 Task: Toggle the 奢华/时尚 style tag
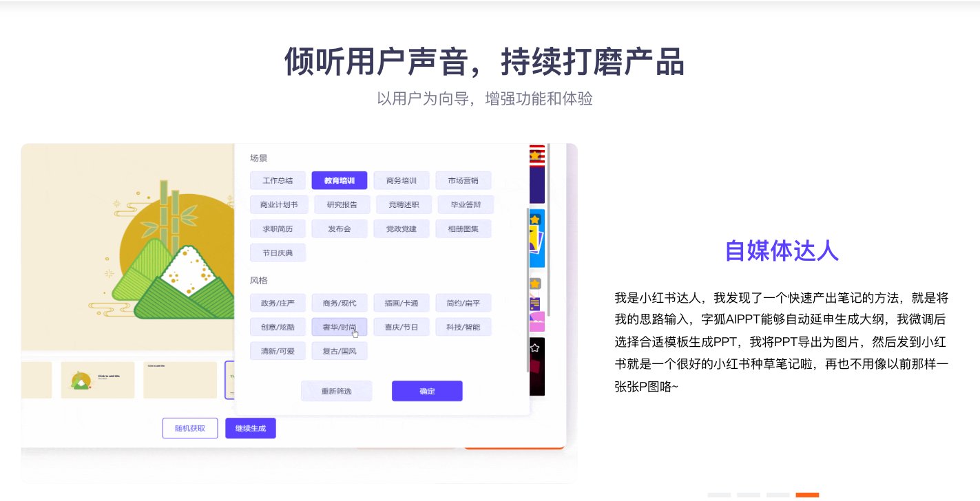coord(339,326)
